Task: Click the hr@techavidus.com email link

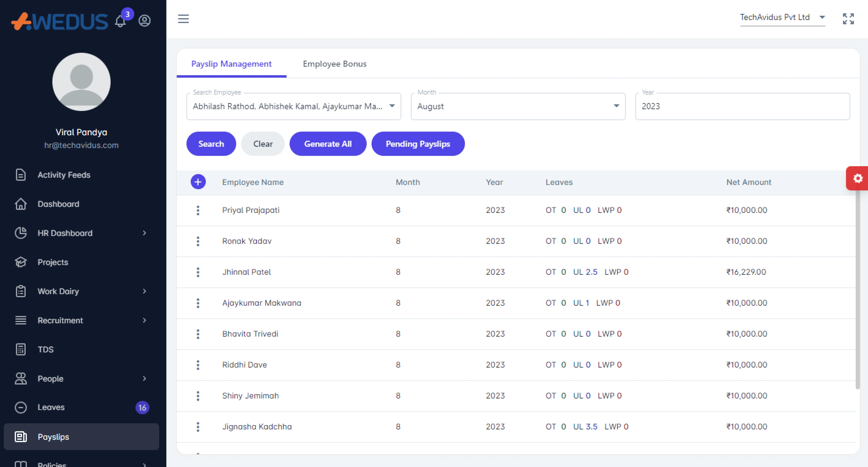Action: 81,145
